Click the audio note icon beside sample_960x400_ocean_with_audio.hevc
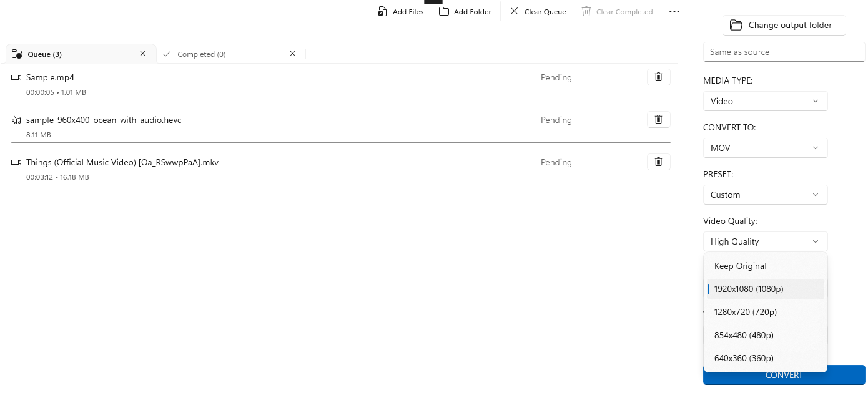Screen dimensions: 868x408 click(x=16, y=120)
